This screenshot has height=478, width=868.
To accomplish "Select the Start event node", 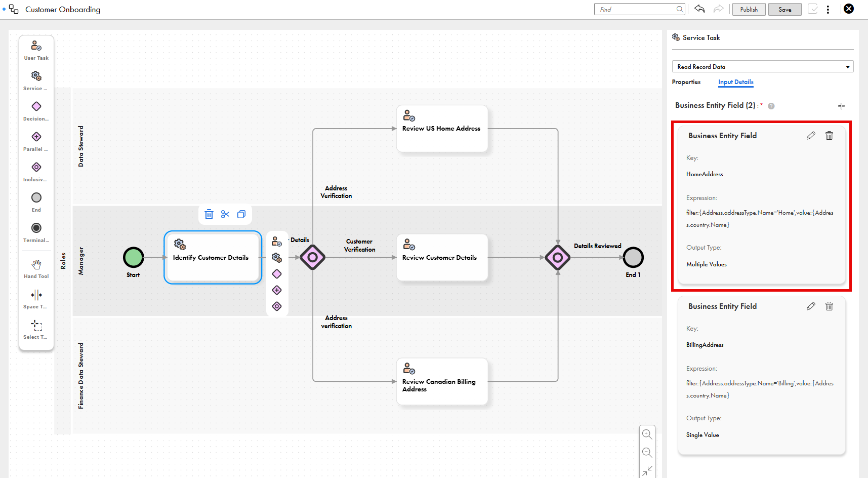I will [134, 257].
